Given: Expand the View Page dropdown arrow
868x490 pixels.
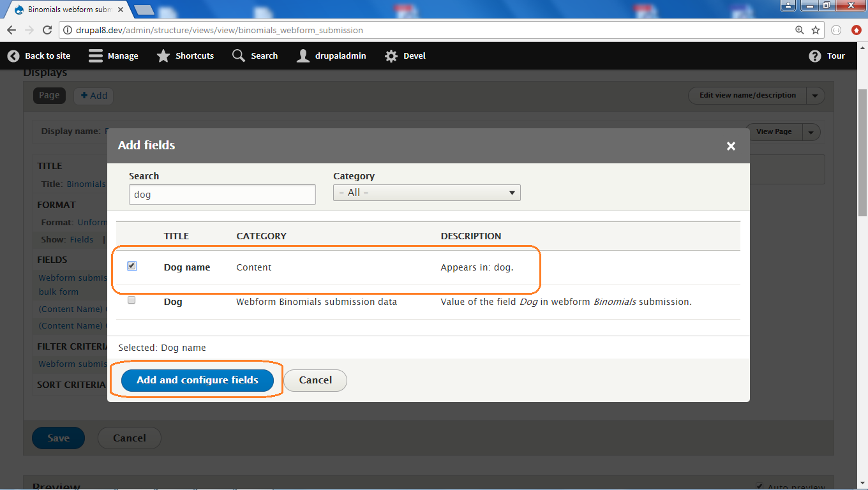Looking at the screenshot, I should click(811, 132).
